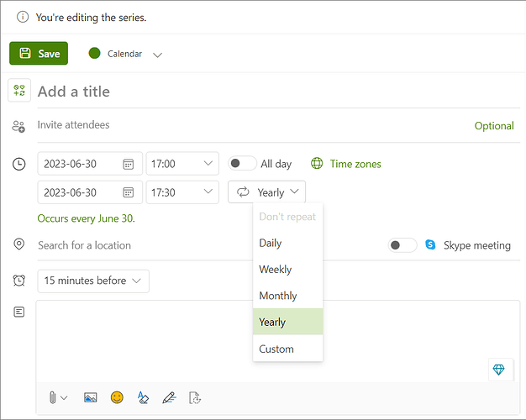Insert pictures inline using image icon
This screenshot has height=420, width=526.
(90, 398)
